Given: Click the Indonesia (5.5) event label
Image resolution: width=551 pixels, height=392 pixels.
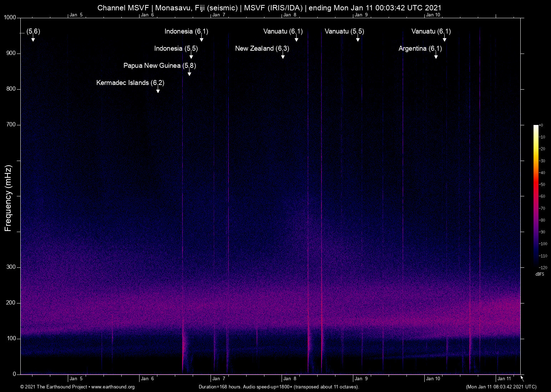Looking at the screenshot, I should [x=176, y=49].
